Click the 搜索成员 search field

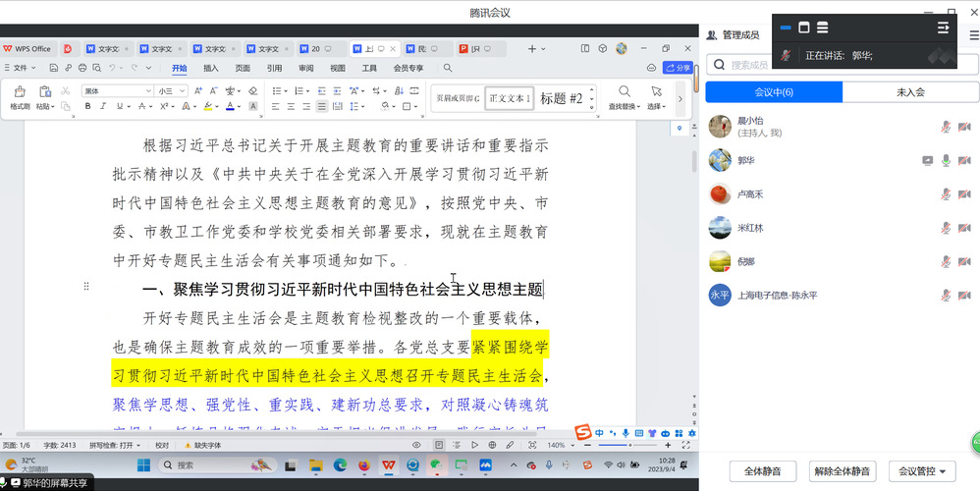click(844, 65)
